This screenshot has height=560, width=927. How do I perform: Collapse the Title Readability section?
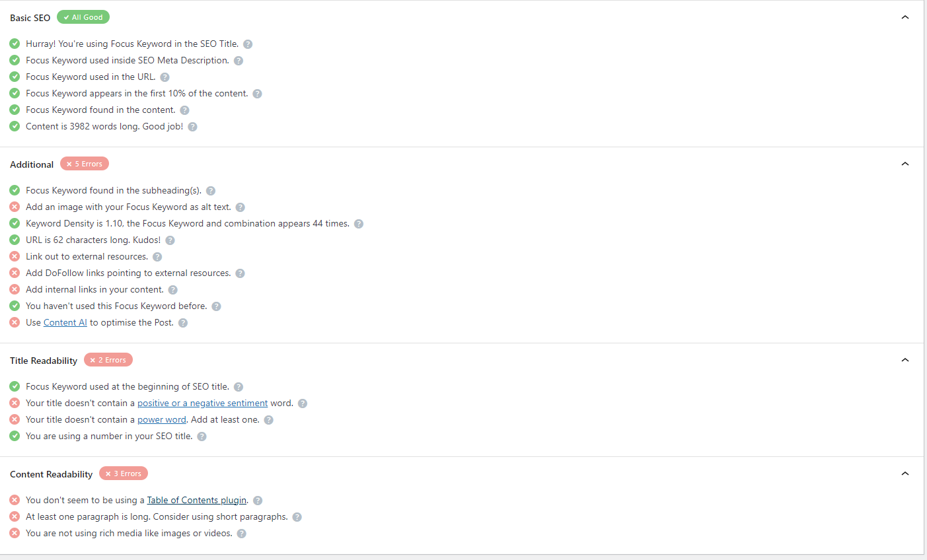905,360
